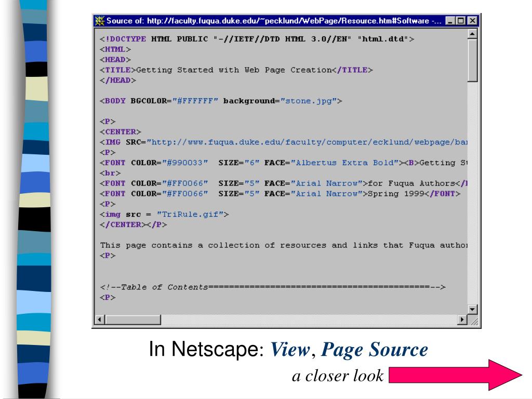The width and height of the screenshot is (532, 399).
Task: Click the 'Spring 1999' text
Action: click(x=396, y=194)
